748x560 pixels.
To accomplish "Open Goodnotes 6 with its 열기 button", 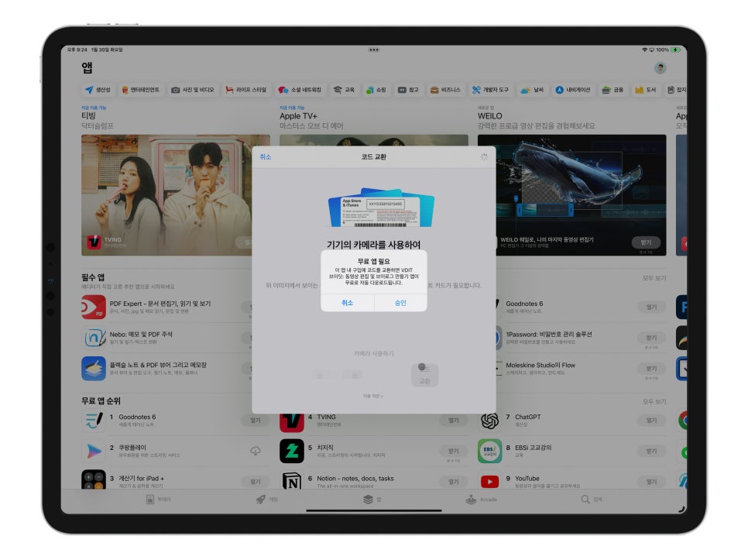I will coord(652,307).
